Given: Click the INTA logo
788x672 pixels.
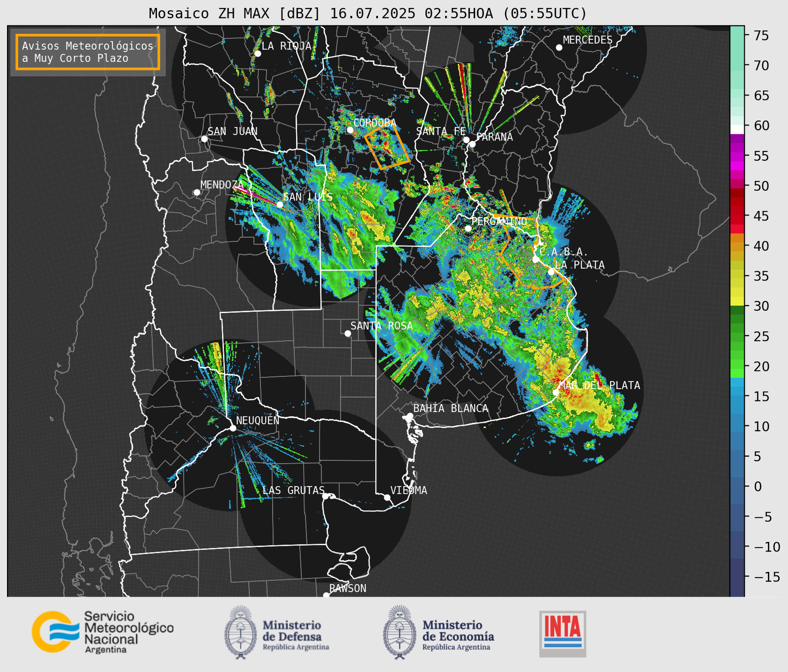Looking at the screenshot, I should (562, 634).
